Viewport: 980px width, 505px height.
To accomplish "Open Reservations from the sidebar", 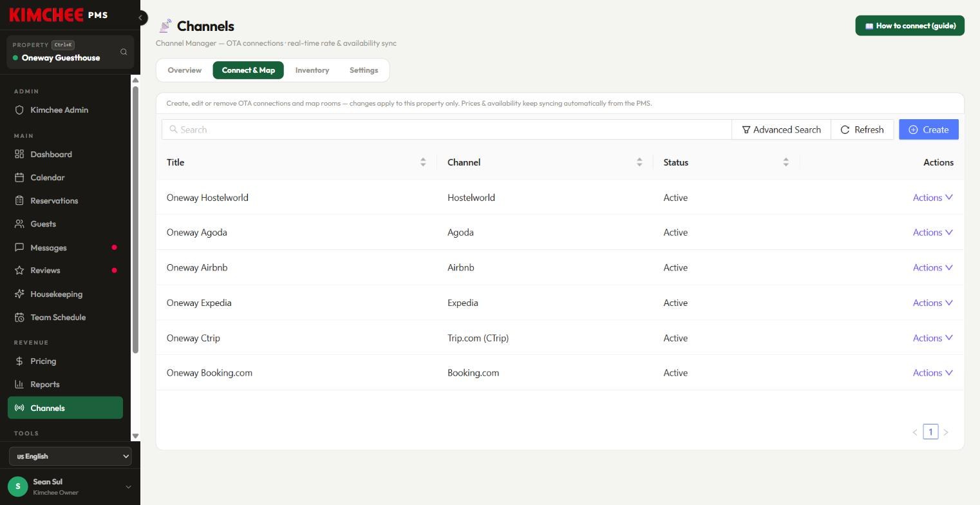I will tap(65, 201).
